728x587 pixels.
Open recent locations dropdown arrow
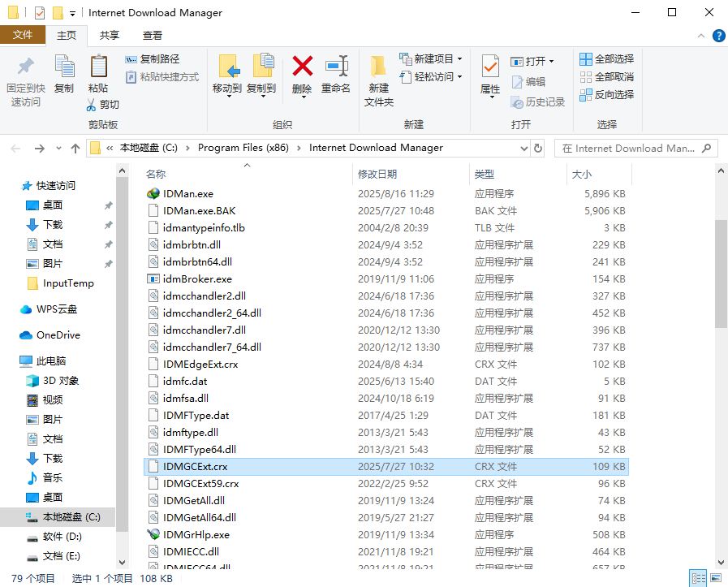(x=58, y=149)
